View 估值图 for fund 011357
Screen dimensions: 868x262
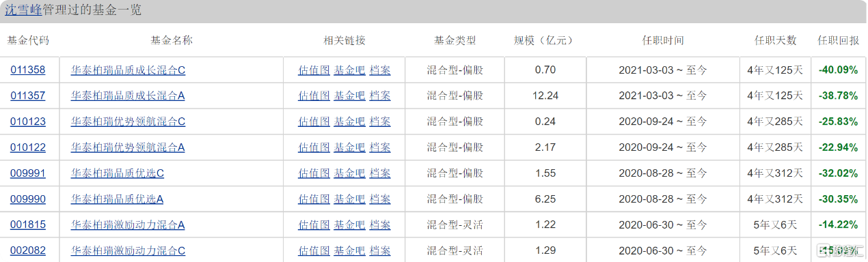click(x=314, y=96)
